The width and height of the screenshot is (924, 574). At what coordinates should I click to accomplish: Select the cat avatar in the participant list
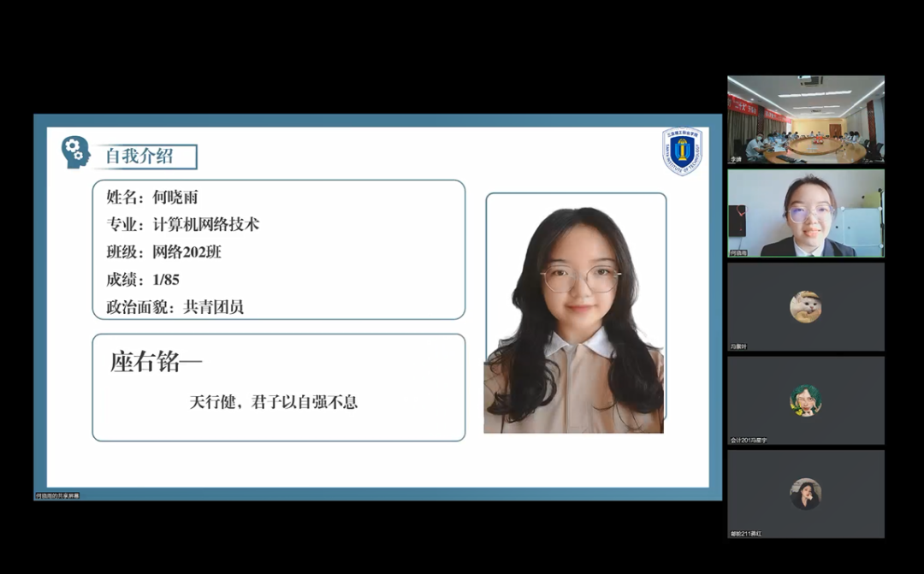coord(805,306)
